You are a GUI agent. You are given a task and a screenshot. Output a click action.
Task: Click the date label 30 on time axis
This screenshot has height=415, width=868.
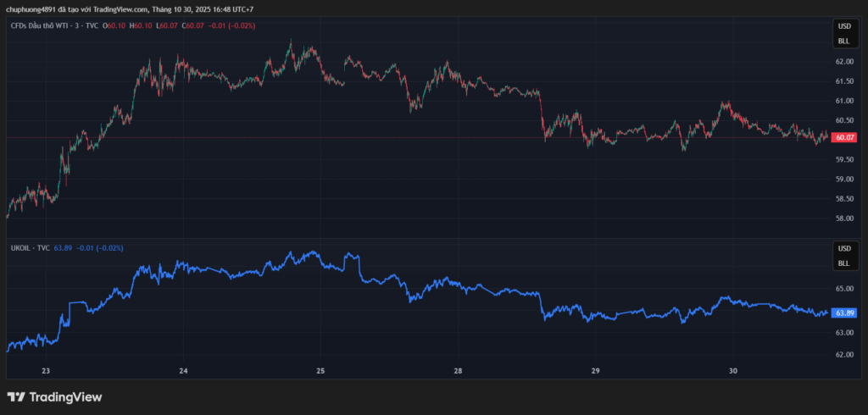[733, 371]
